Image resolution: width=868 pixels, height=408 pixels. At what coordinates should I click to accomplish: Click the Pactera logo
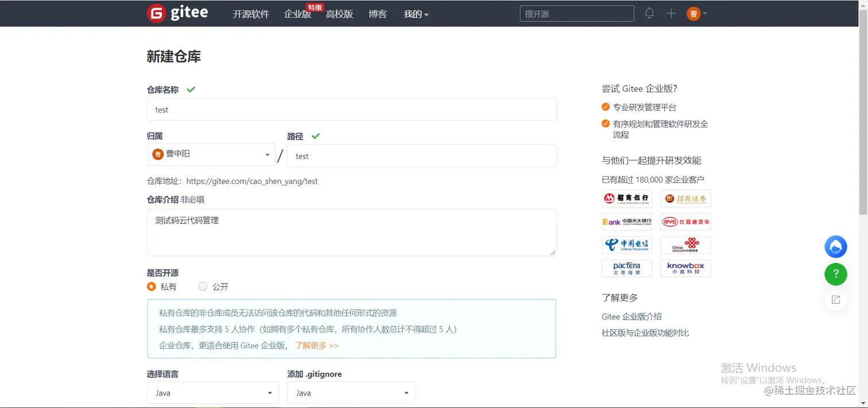click(x=627, y=268)
